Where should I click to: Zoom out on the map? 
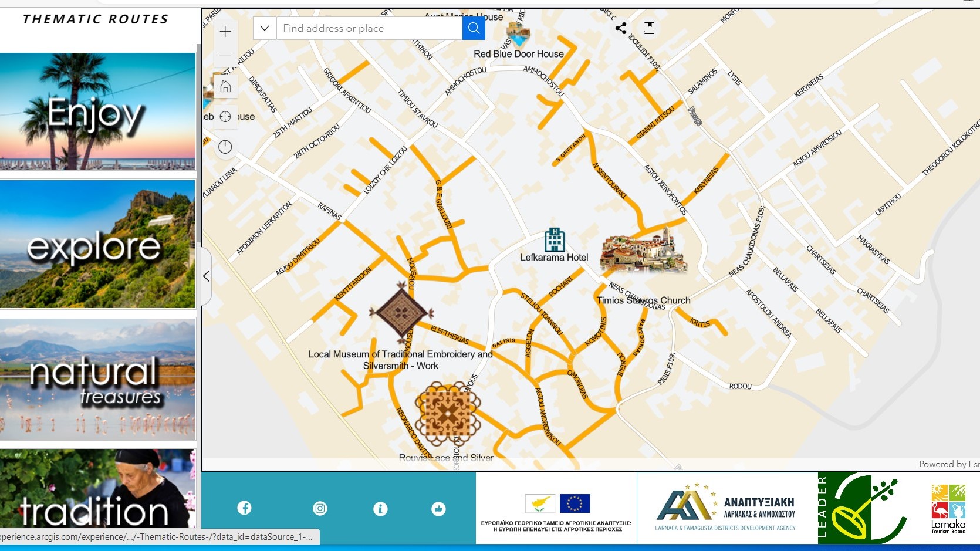(x=225, y=55)
